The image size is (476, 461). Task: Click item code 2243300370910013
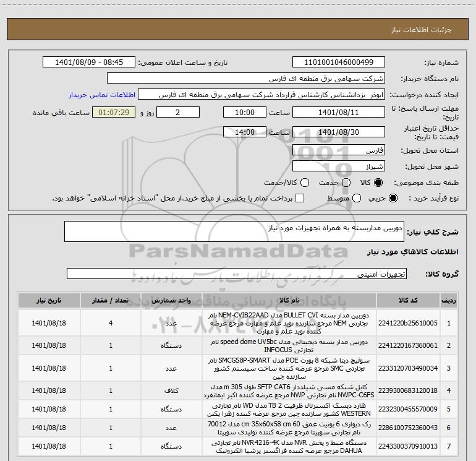tap(408, 446)
